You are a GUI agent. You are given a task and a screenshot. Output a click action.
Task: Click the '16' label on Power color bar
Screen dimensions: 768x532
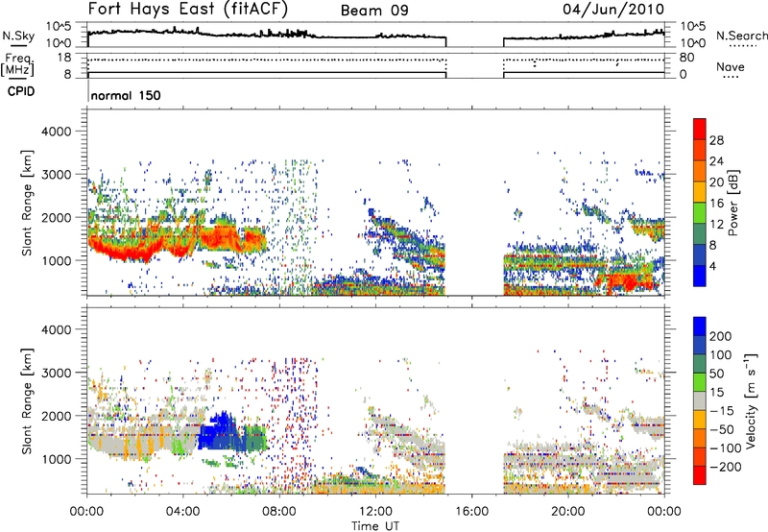tap(716, 204)
